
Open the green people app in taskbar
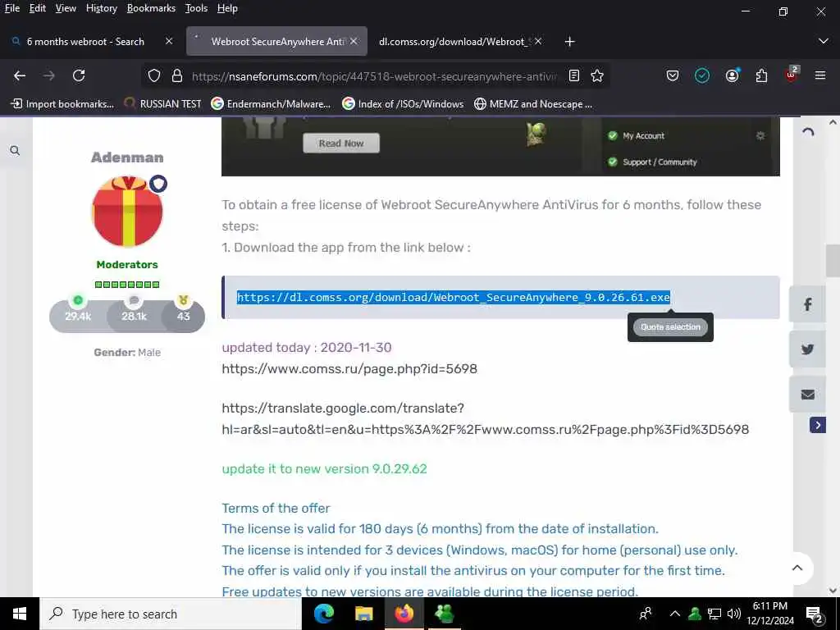tap(444, 614)
